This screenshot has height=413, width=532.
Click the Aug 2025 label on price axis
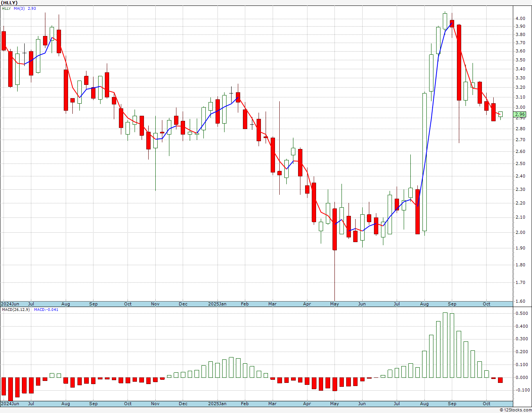[x=424, y=304]
